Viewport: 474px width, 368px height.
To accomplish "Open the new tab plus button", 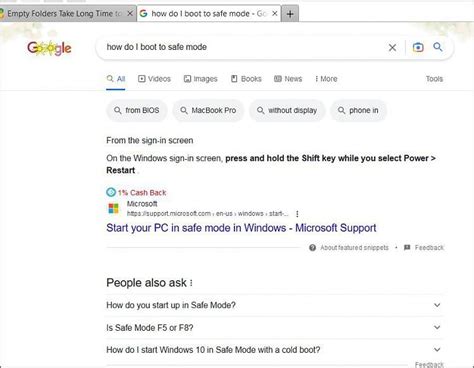I will coord(290,14).
